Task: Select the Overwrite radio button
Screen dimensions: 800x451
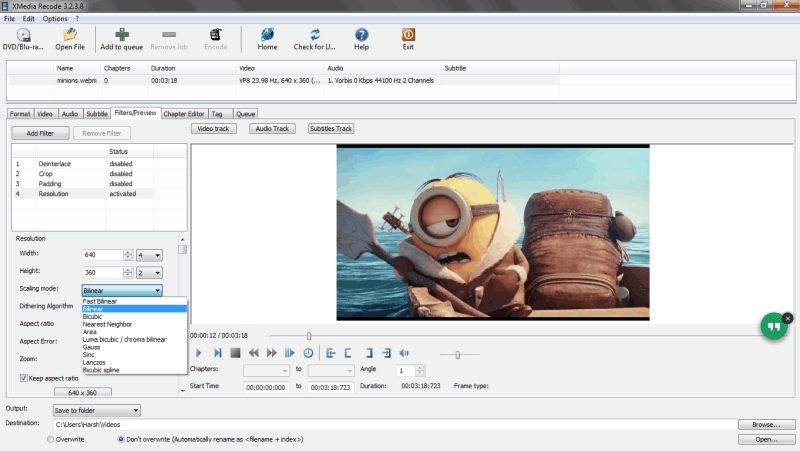Action: (51, 439)
